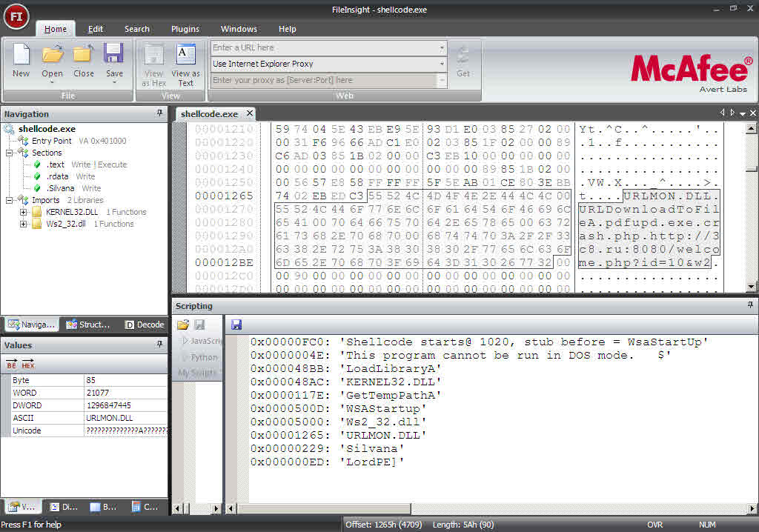Create a new file with New icon
Screen dimensions: 759x532
coord(21,61)
